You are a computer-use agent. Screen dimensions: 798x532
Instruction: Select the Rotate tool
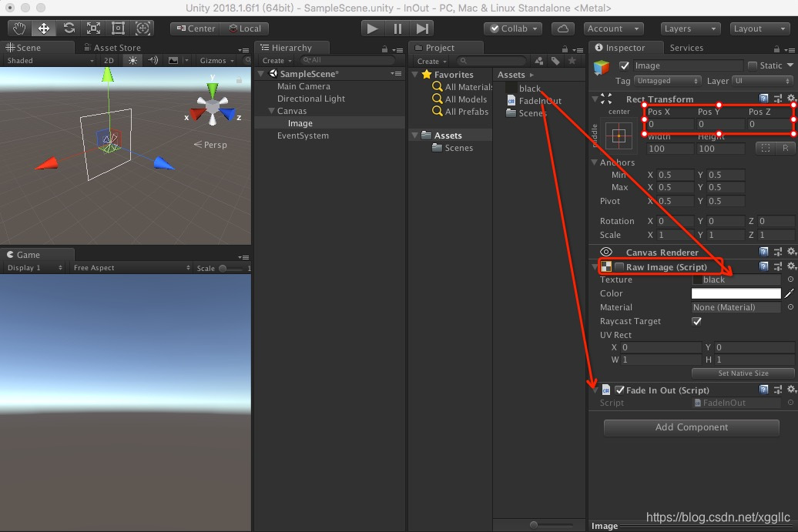pos(69,28)
